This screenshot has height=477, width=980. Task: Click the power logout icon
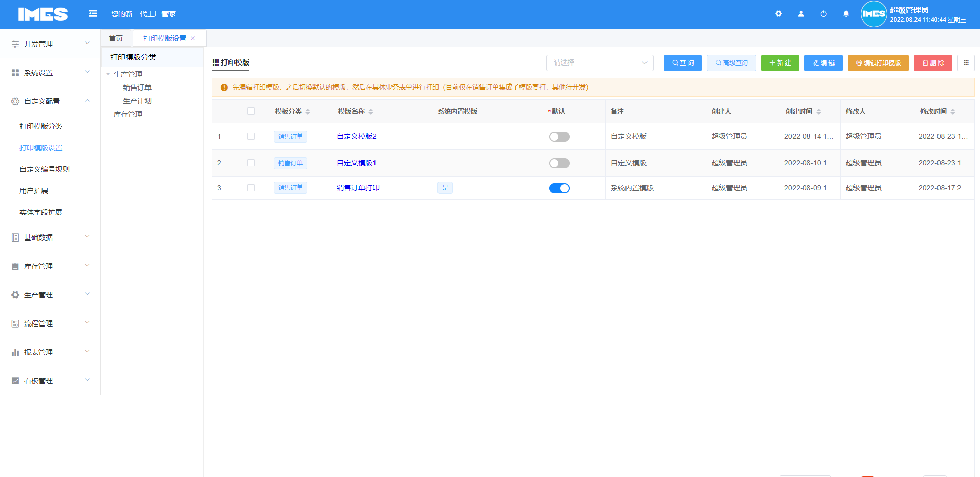[823, 14]
